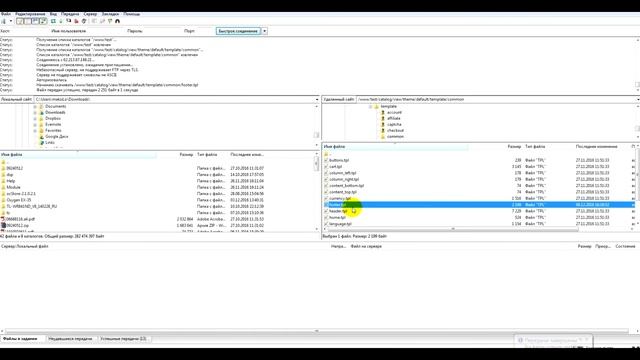Expand the Favorites folder in local tree

[35, 131]
